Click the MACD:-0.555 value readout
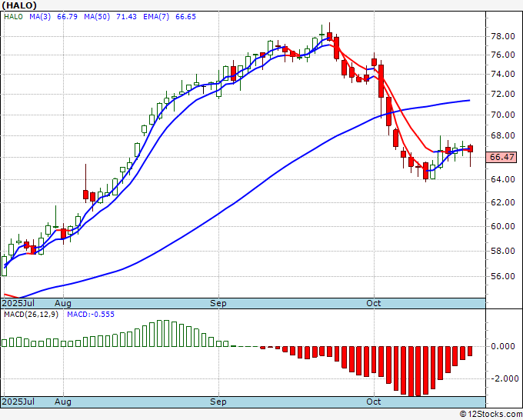 pyautogui.click(x=91, y=315)
